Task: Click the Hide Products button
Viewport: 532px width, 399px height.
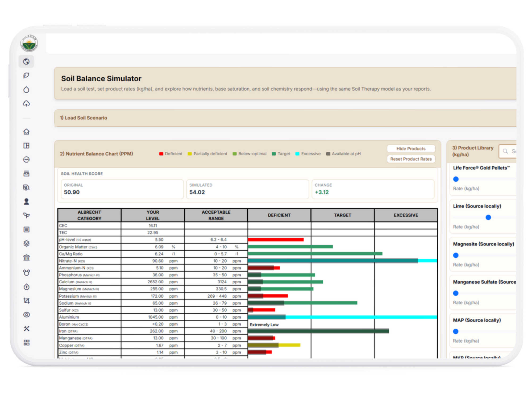Action: tap(411, 149)
